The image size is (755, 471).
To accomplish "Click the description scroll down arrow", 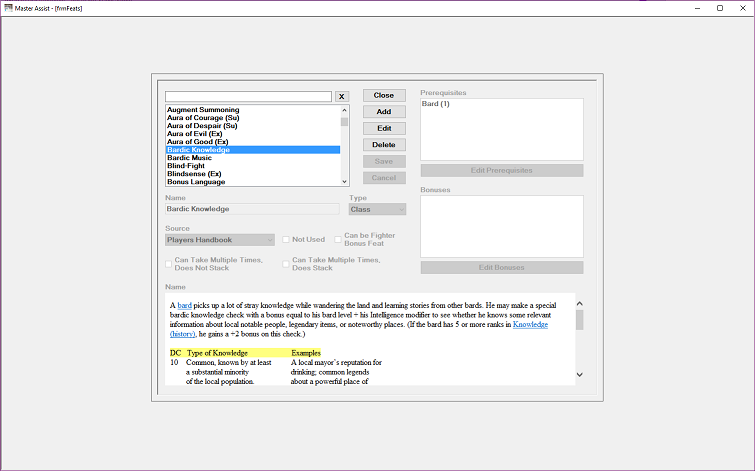I will click(x=580, y=375).
